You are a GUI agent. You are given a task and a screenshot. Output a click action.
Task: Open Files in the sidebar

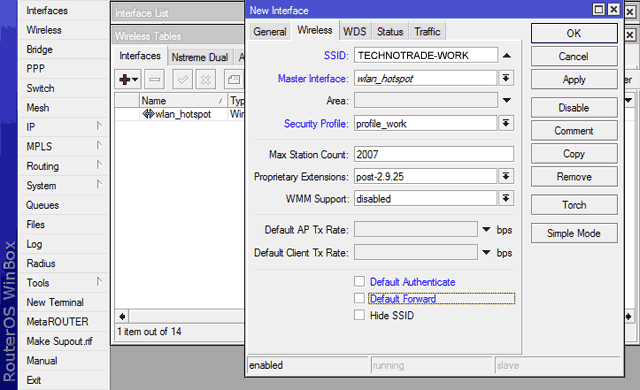pos(63,224)
